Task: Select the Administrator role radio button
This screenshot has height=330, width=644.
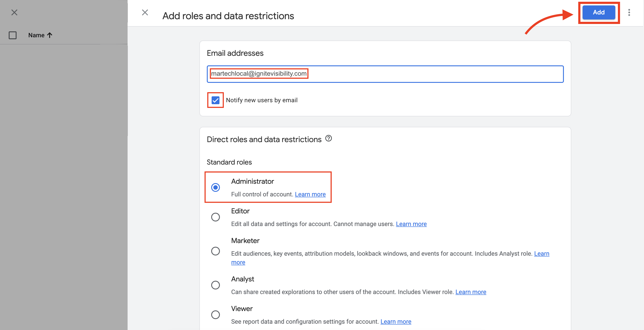Action: pos(215,187)
